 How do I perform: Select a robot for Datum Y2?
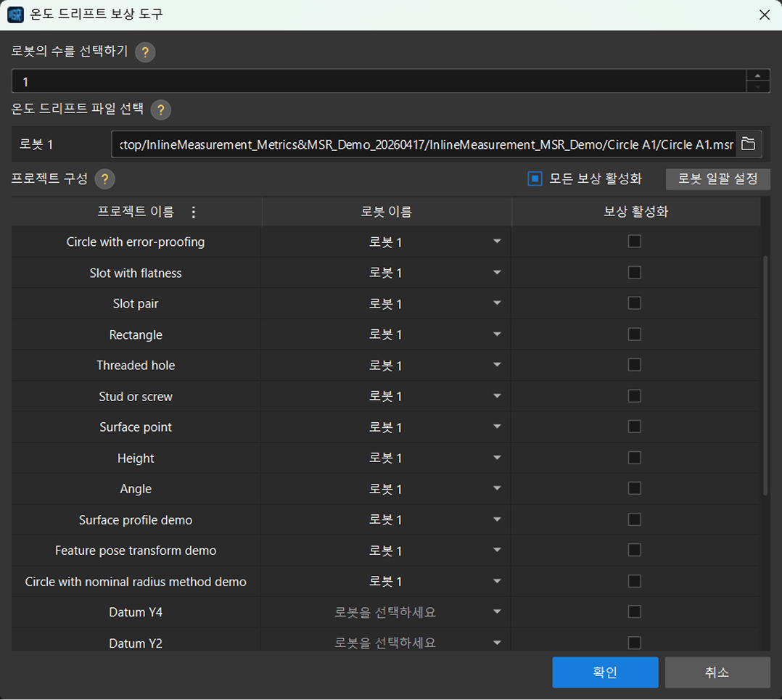point(385,643)
